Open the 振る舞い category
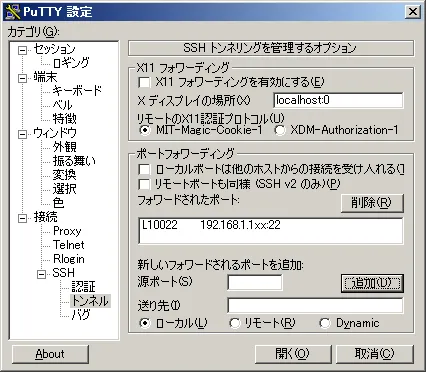Viewport: 426px width, 372px height. click(x=74, y=161)
